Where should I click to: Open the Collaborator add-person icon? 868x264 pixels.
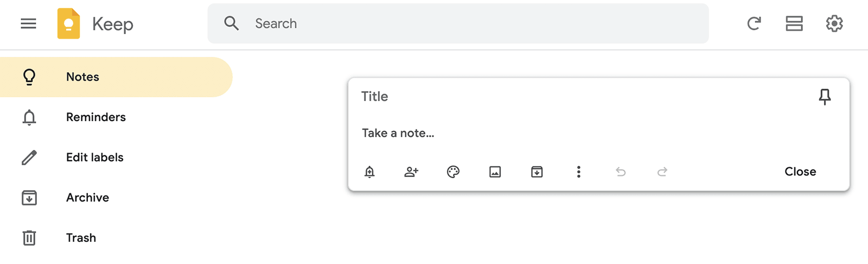[411, 172]
